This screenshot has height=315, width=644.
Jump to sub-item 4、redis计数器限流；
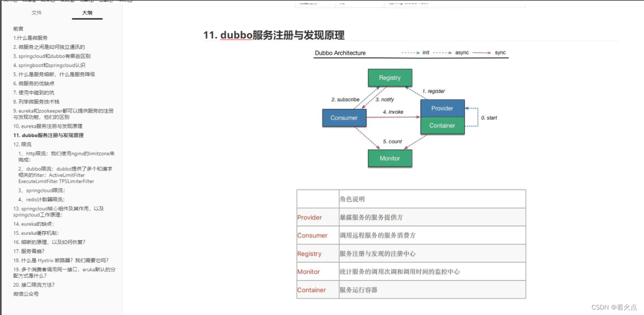point(42,200)
